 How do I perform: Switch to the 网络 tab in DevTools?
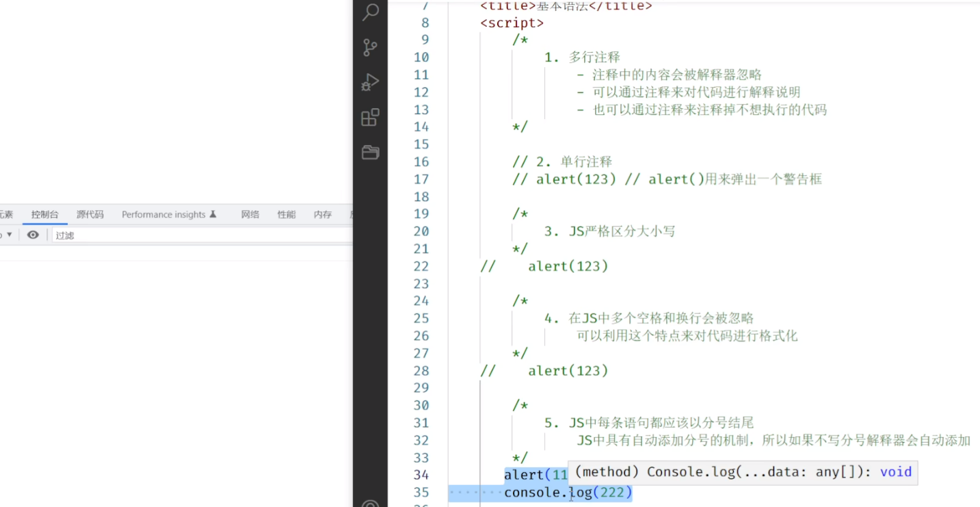click(250, 214)
